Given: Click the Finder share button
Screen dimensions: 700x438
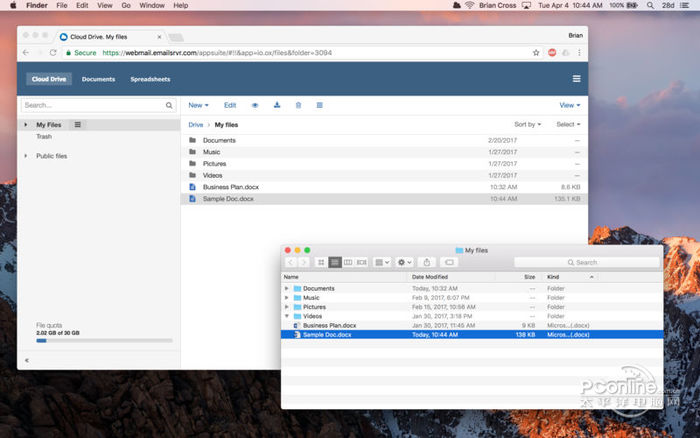Looking at the screenshot, I should (x=427, y=262).
